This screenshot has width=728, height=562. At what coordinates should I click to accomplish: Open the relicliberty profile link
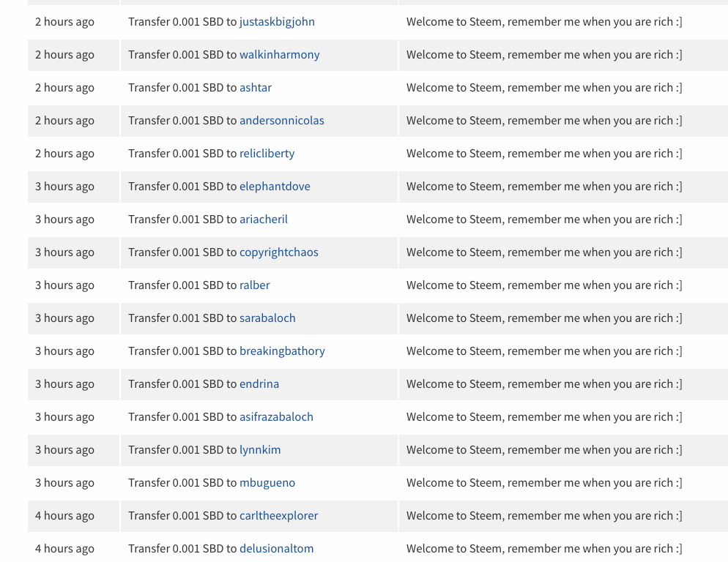pos(267,154)
